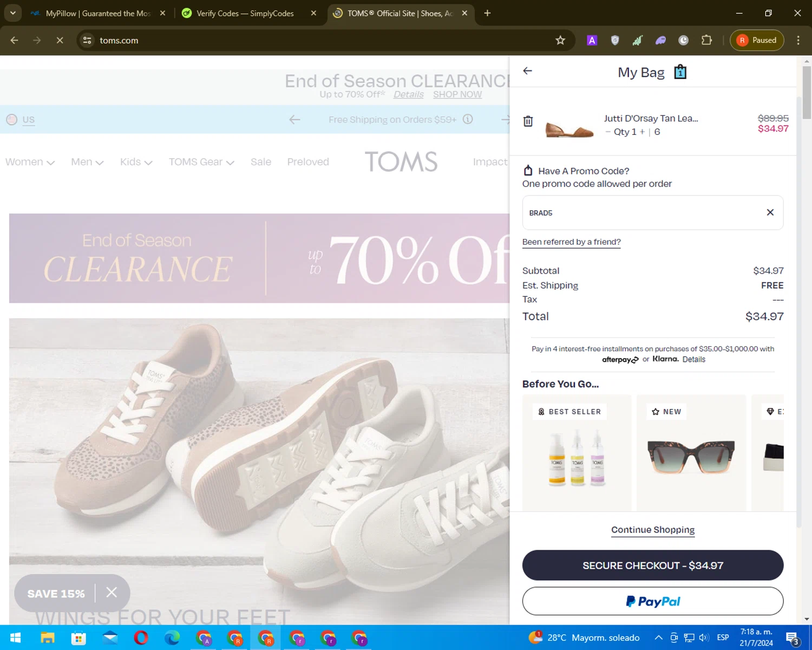Click Secure Checkout - $34.97 button

(x=652, y=565)
